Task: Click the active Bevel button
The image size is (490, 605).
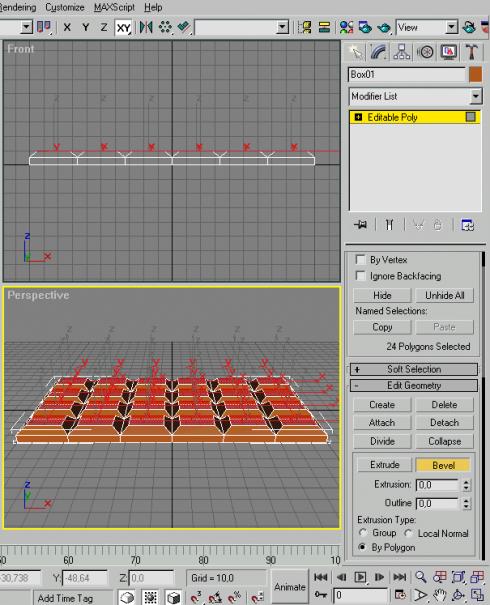Action: [x=443, y=465]
